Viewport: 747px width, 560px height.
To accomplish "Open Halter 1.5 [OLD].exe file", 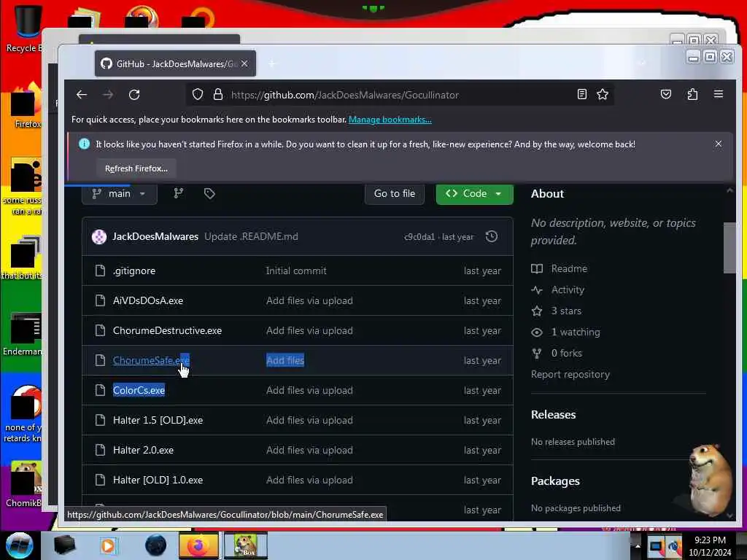I will tap(158, 421).
